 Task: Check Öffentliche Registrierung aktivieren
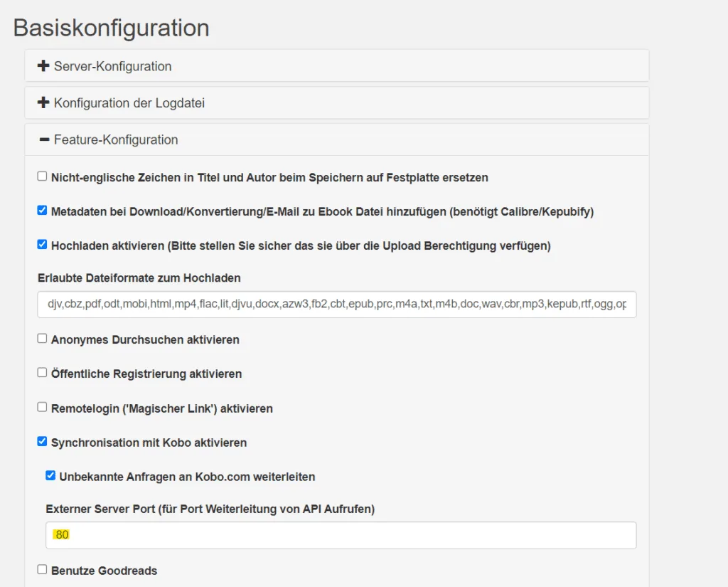pos(42,373)
